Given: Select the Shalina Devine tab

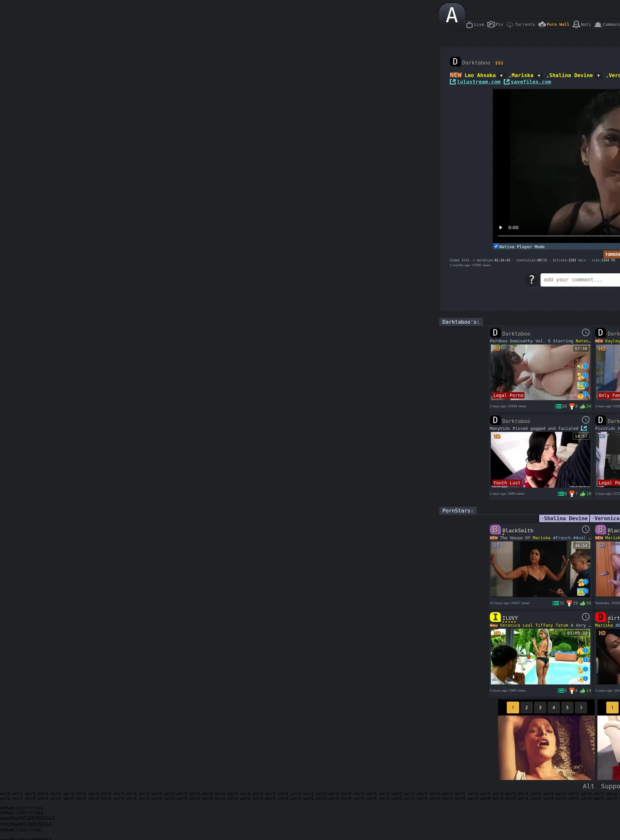Looking at the screenshot, I should [564, 518].
